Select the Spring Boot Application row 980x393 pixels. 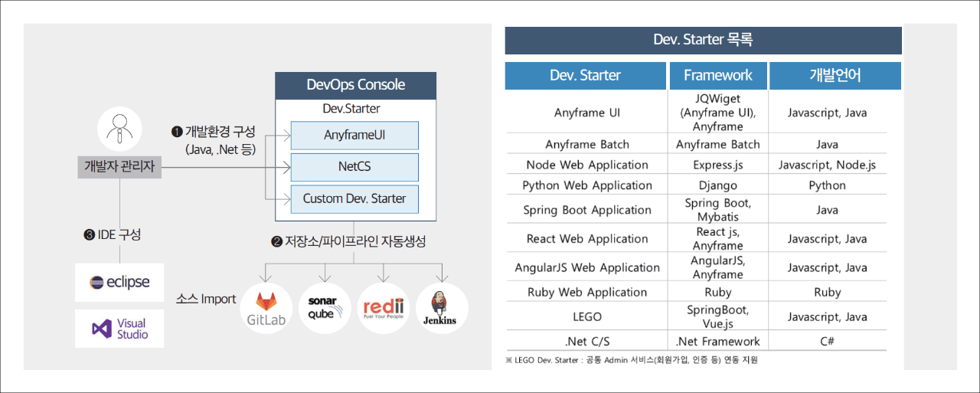(696, 210)
